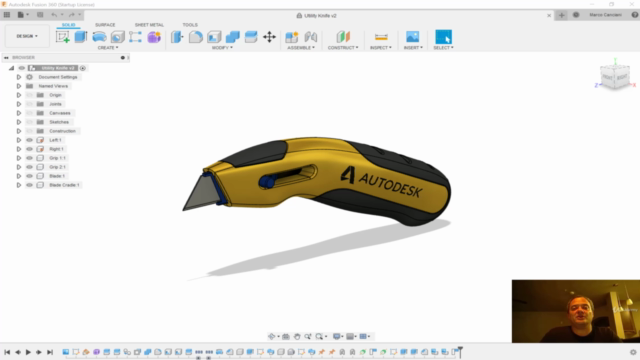This screenshot has height=360, width=640.
Task: Click the Redo arrow
Action: pyautogui.click(x=71, y=15)
